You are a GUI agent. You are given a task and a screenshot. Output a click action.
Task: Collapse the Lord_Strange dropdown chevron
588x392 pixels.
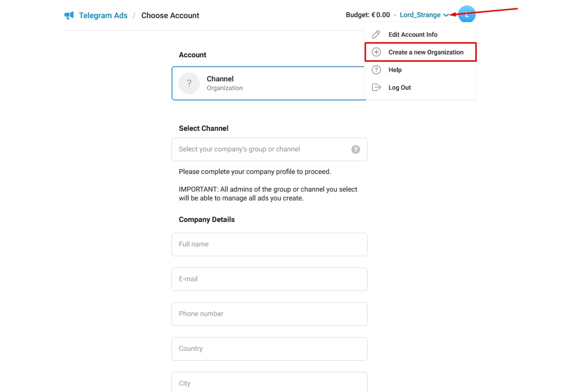446,15
